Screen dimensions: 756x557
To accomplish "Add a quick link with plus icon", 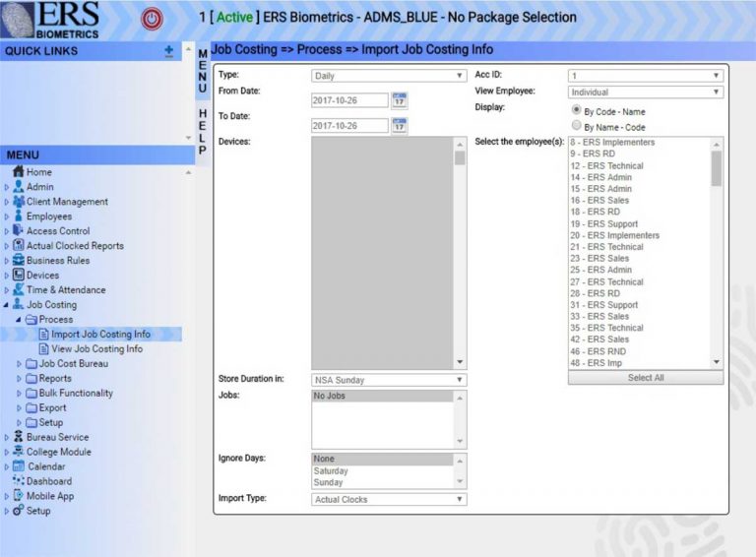I will [x=168, y=50].
